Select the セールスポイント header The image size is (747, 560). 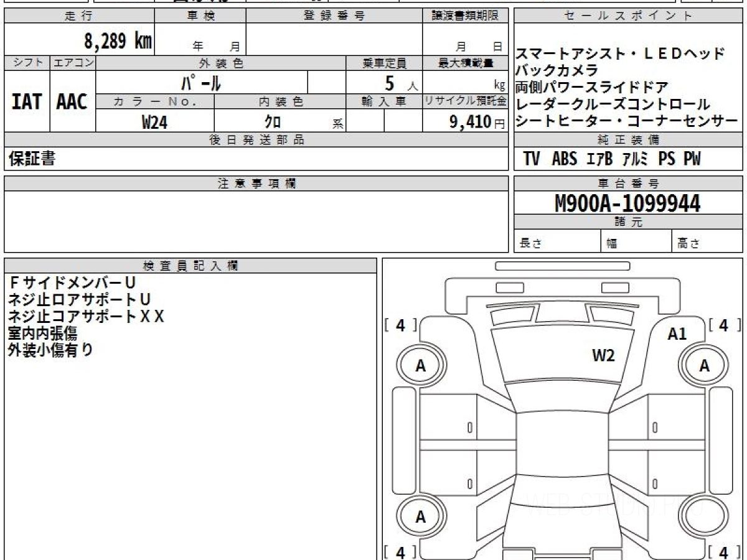click(x=628, y=16)
